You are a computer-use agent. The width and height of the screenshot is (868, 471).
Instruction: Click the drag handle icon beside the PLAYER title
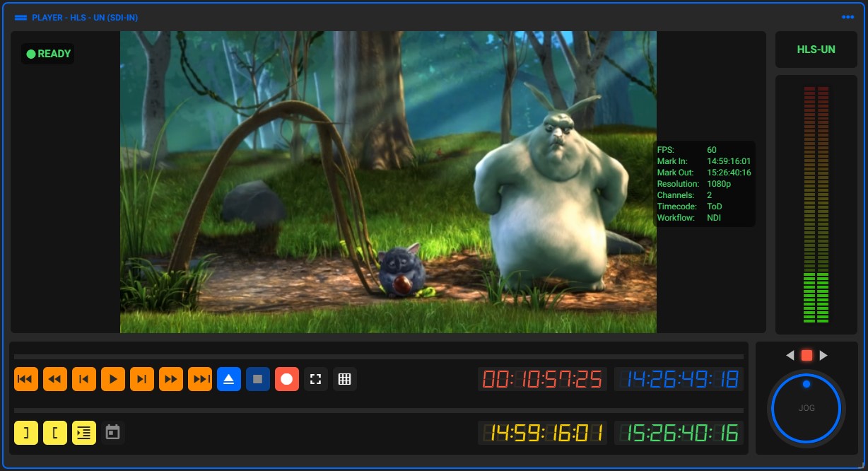(x=20, y=17)
